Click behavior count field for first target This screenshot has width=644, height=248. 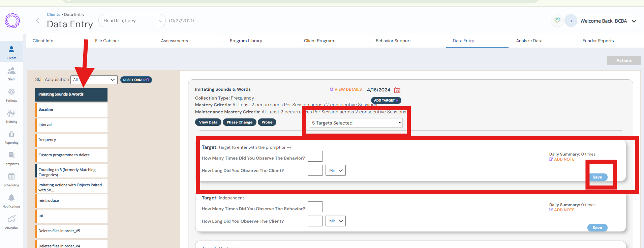tap(315, 156)
